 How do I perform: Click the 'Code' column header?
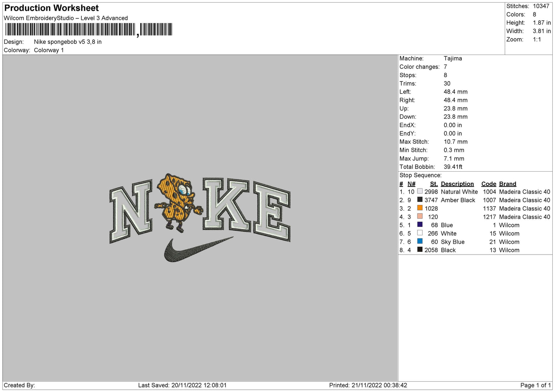[489, 184]
